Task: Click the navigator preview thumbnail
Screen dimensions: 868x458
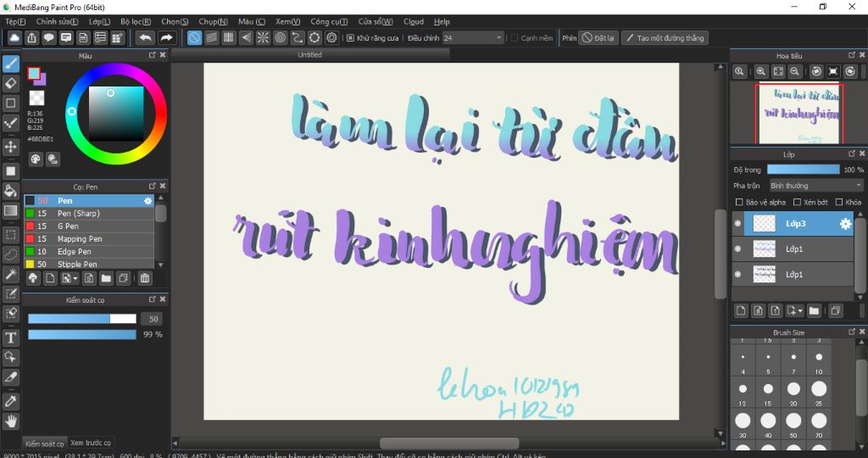Action: (798, 114)
